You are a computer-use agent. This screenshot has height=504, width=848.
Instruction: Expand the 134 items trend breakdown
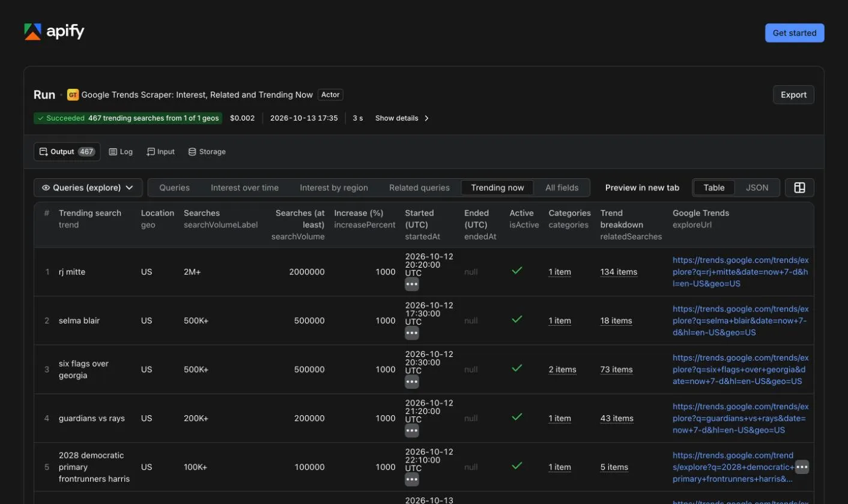[x=619, y=272]
